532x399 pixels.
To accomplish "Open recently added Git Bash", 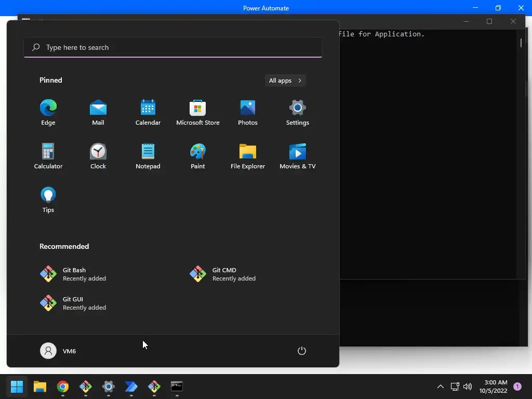I will (x=73, y=274).
